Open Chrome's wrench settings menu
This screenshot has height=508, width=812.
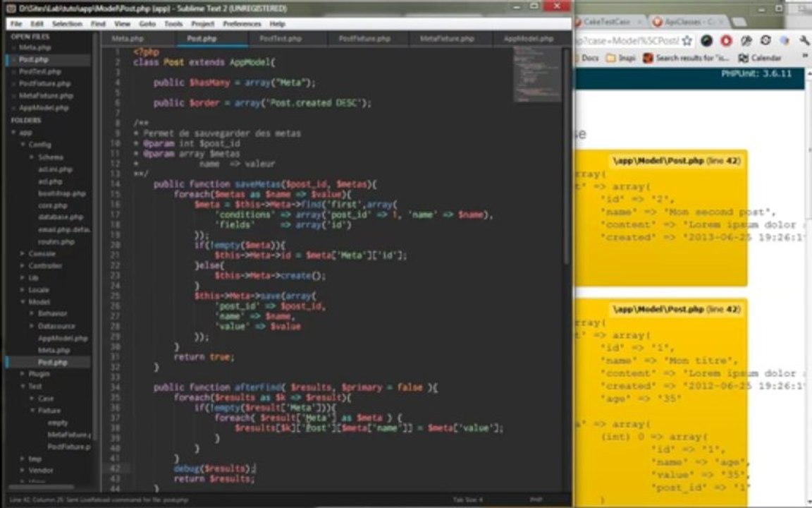804,40
